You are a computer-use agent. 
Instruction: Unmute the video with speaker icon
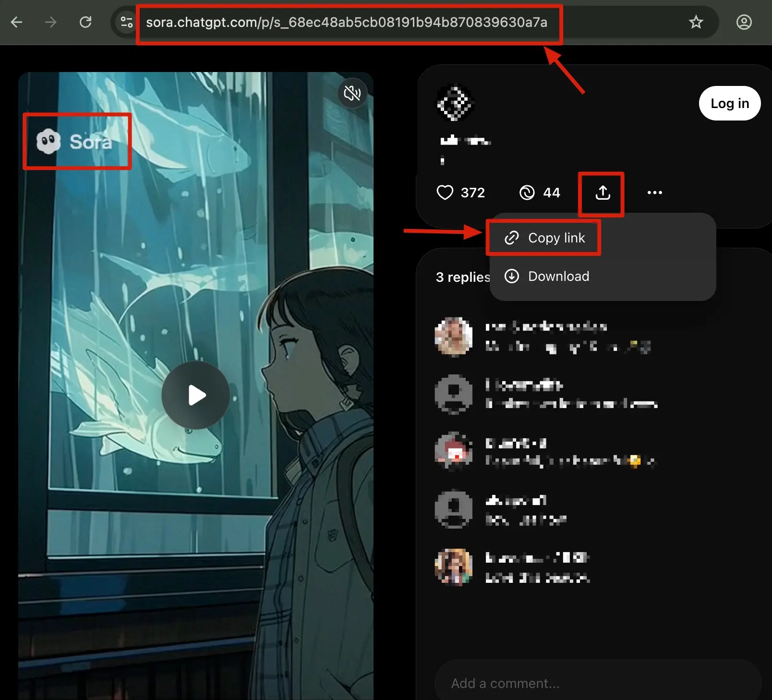coord(352,93)
